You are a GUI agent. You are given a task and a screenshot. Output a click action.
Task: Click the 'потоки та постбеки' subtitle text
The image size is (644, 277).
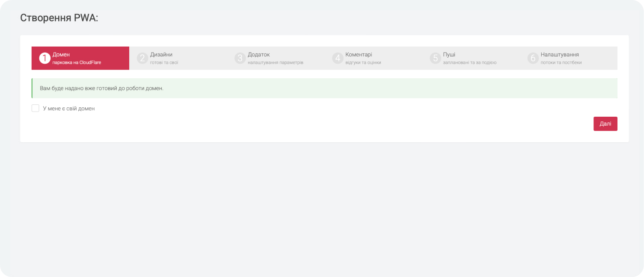coord(561,63)
